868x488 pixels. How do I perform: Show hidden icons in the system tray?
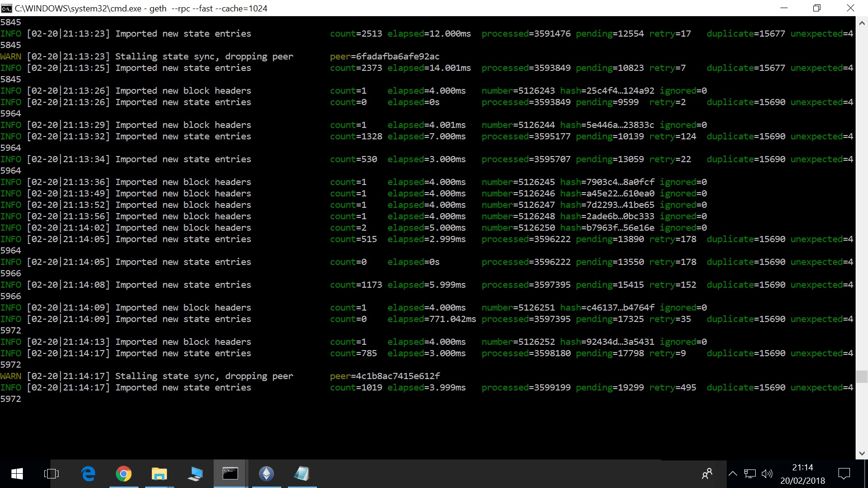733,473
